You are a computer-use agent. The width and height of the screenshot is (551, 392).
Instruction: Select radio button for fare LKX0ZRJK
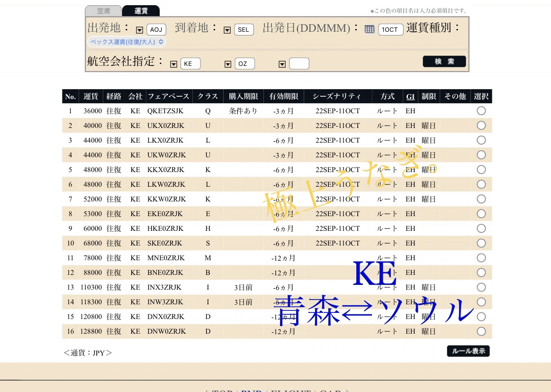coord(481,140)
